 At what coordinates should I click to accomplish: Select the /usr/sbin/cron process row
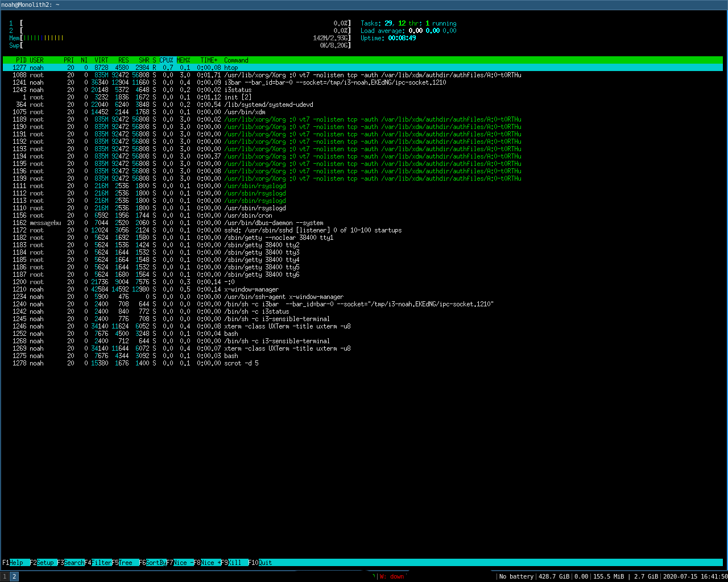363,215
